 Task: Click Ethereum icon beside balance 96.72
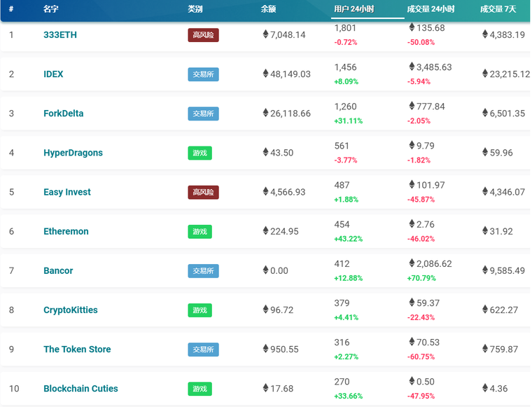coord(266,309)
